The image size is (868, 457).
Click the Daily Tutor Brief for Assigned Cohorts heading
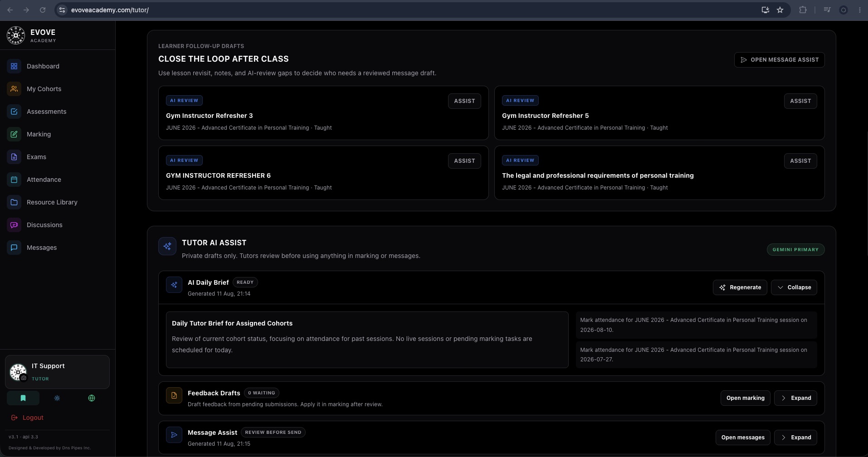point(232,323)
